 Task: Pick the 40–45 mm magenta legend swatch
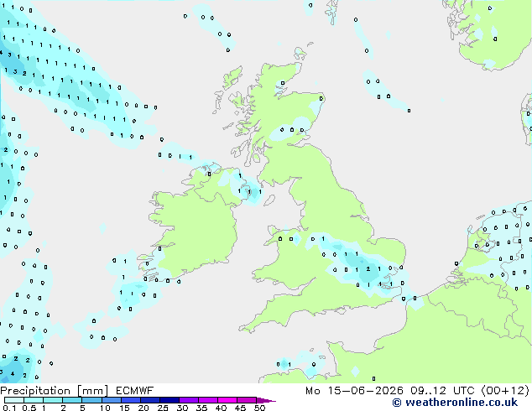(227, 400)
